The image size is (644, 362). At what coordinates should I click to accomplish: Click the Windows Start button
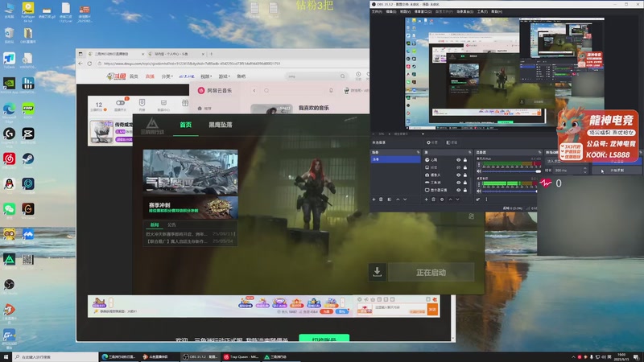point(6,357)
